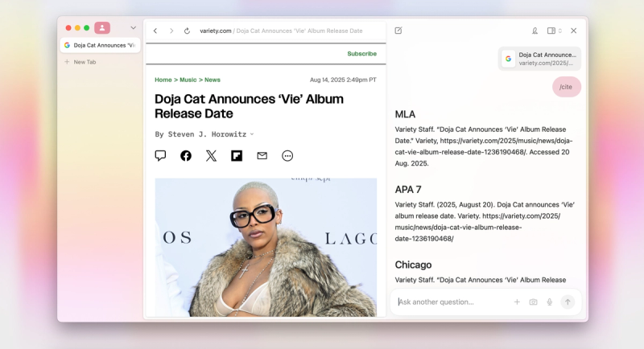Open the attached Doja Cat Announce page chip
Image resolution: width=644 pixels, height=349 pixels.
click(539, 59)
